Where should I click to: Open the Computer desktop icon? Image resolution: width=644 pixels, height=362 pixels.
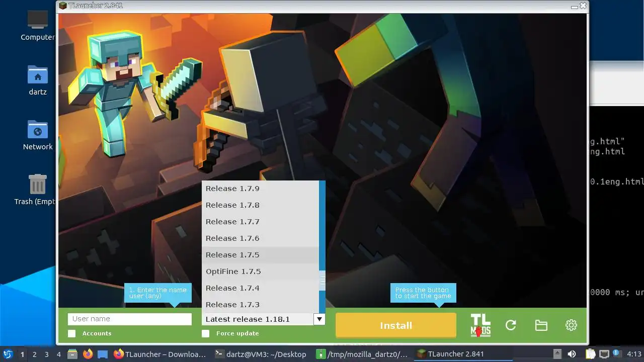click(38, 26)
